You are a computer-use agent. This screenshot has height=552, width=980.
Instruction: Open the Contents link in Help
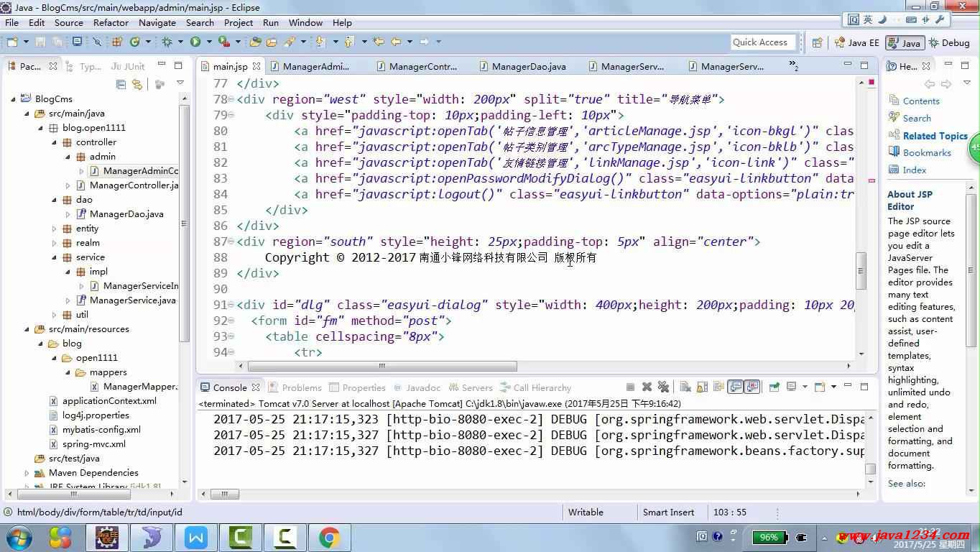coord(921,101)
